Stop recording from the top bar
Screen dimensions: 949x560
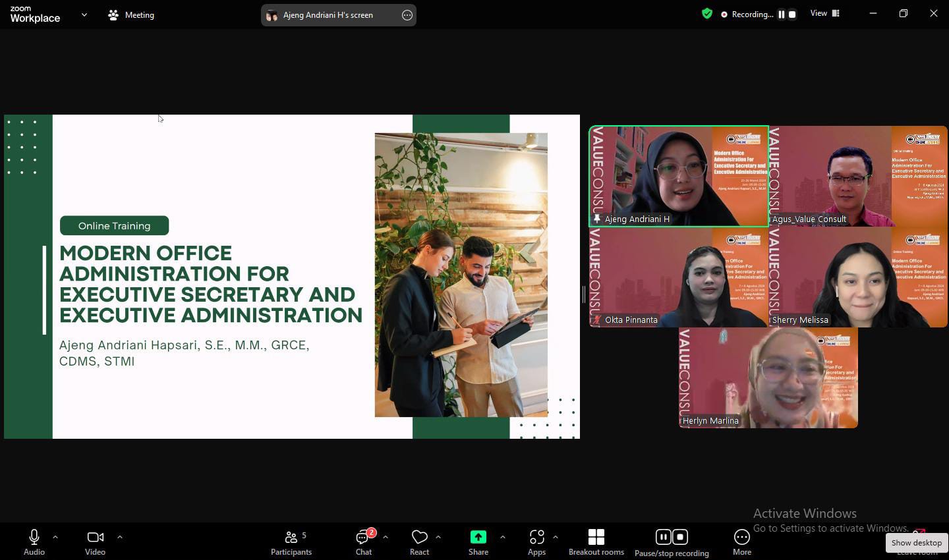792,14
